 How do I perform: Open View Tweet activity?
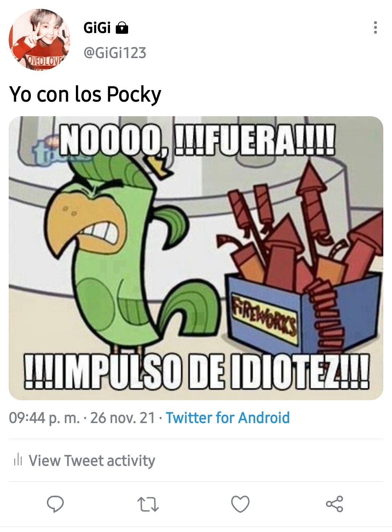pos(92,460)
